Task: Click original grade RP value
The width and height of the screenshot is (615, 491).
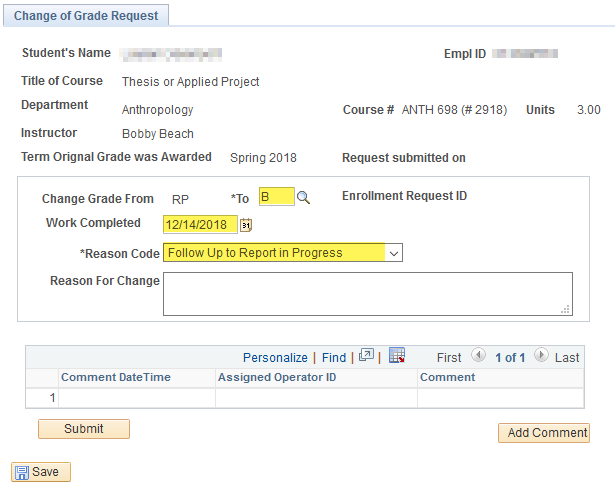Action: [x=180, y=199]
